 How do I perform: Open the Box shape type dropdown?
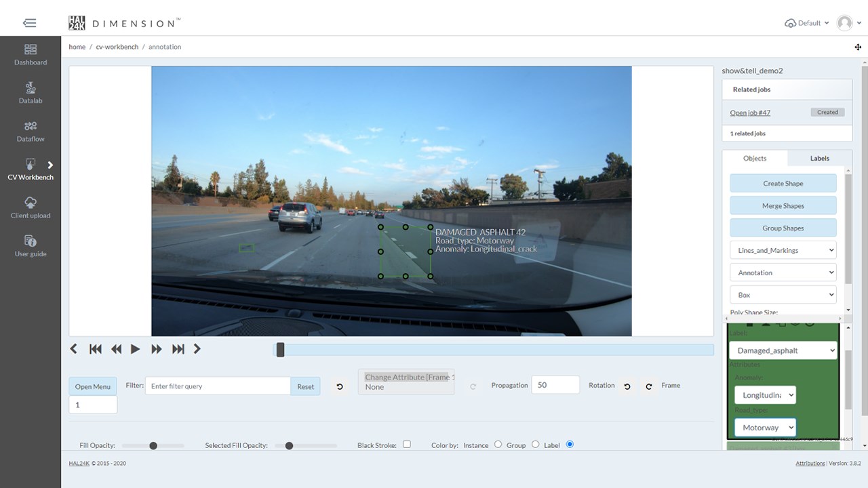pyautogui.click(x=783, y=295)
